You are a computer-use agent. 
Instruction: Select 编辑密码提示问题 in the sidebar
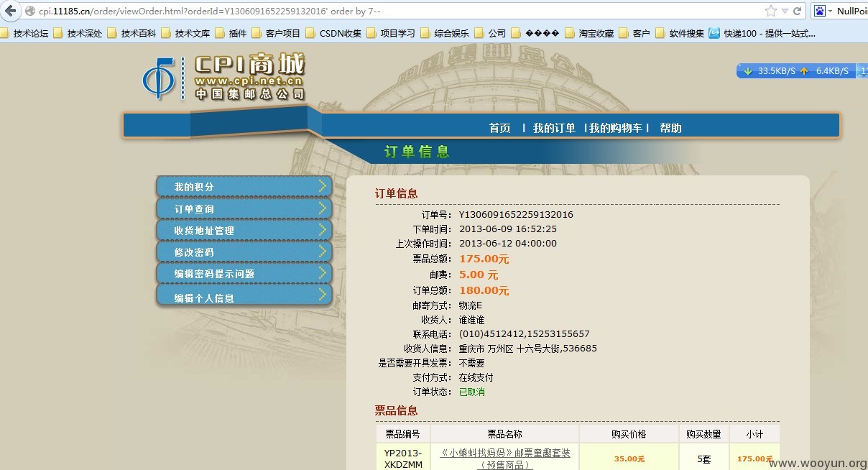(244, 274)
